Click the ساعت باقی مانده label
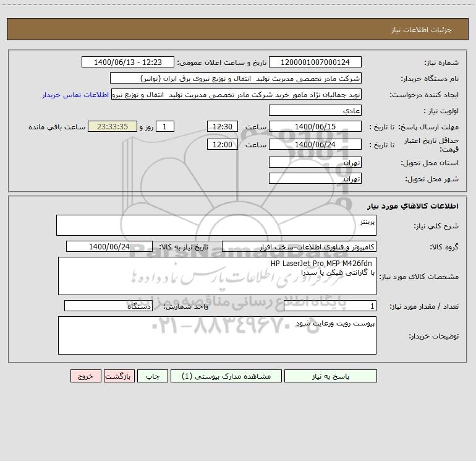 (x=57, y=127)
